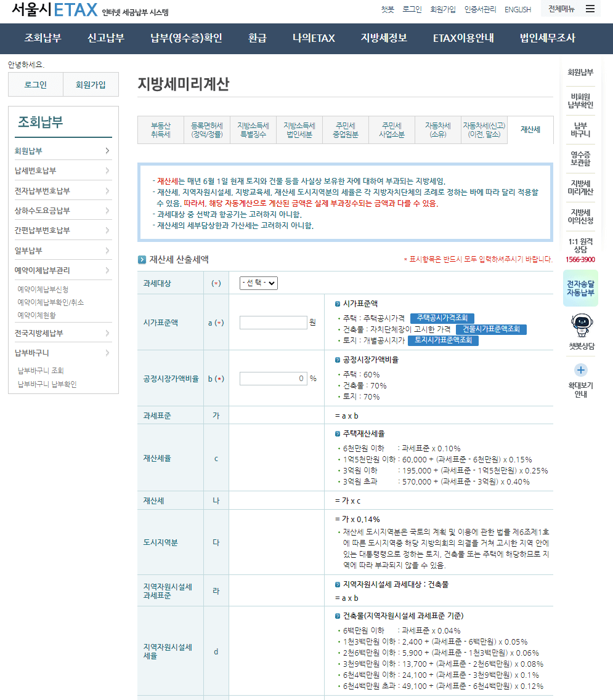Open the 나의ETAX menu
Viewport: 613px width, 700px height.
(313, 38)
